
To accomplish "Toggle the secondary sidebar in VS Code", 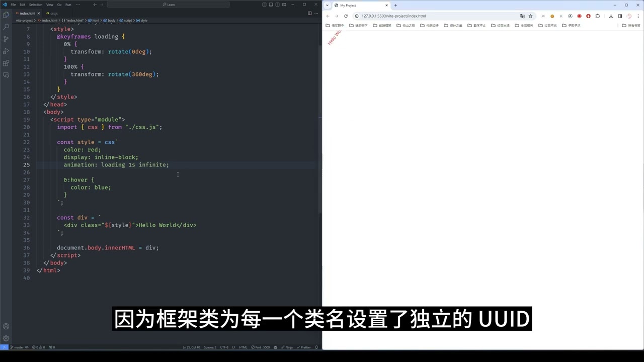I will click(277, 5).
